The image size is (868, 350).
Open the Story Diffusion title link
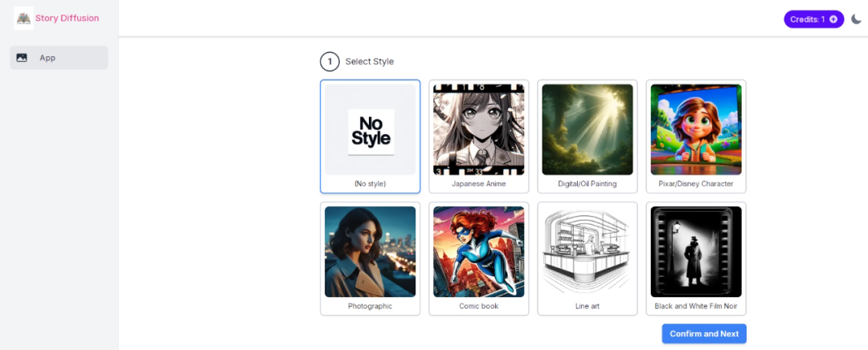click(67, 18)
